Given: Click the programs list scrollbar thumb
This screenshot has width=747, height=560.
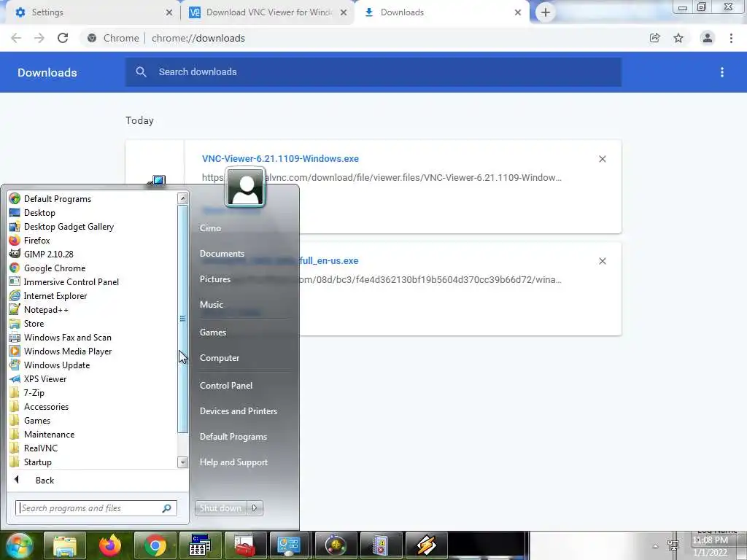Looking at the screenshot, I should click(x=182, y=319).
